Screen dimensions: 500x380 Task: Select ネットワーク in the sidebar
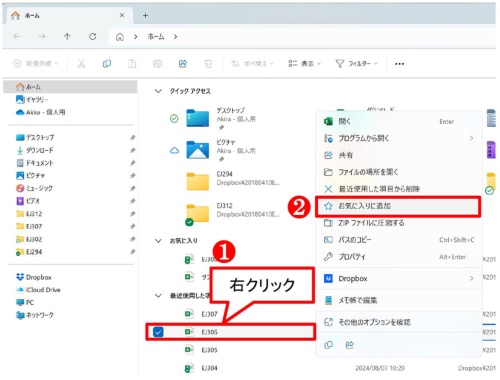35,315
